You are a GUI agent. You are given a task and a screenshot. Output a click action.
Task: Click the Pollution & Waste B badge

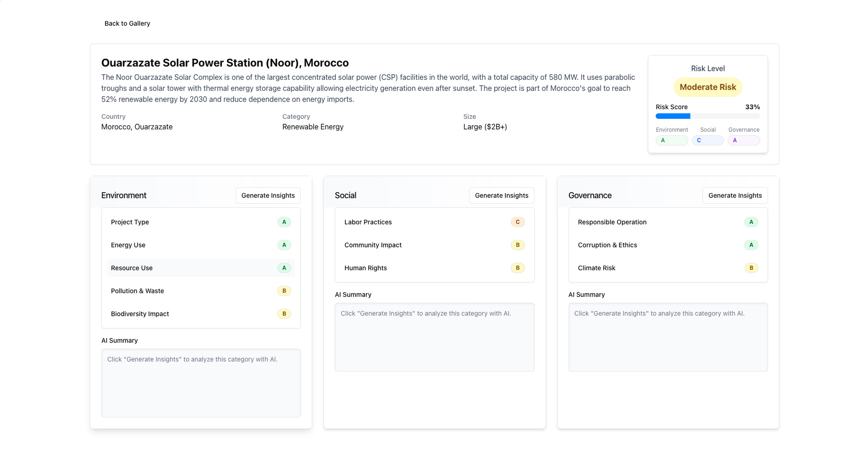pyautogui.click(x=284, y=291)
